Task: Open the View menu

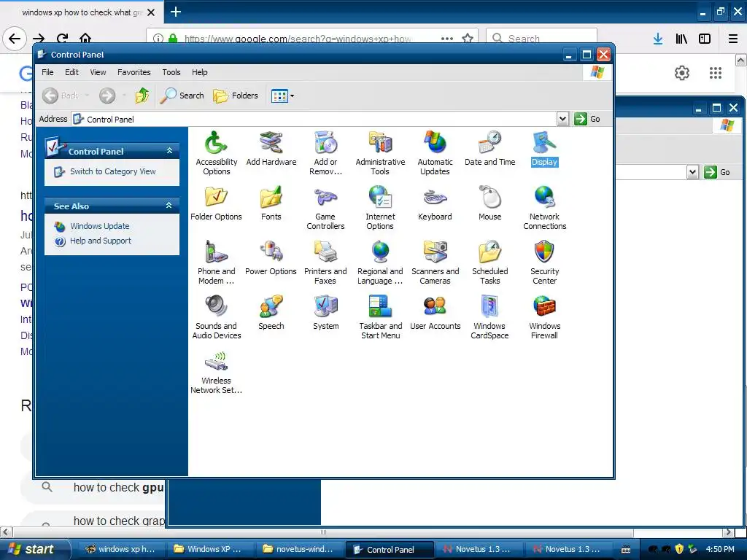Action: pos(98,72)
